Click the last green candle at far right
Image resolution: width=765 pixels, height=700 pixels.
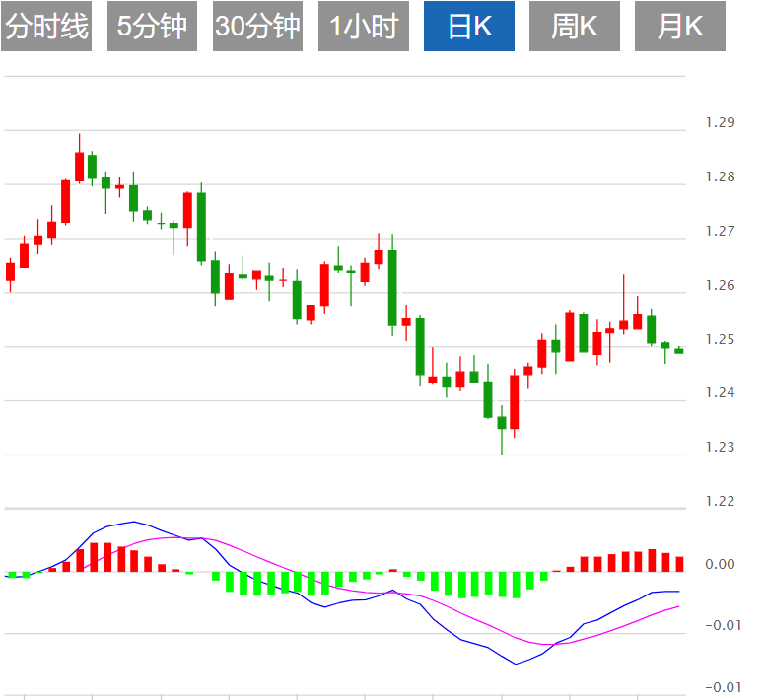click(x=678, y=350)
